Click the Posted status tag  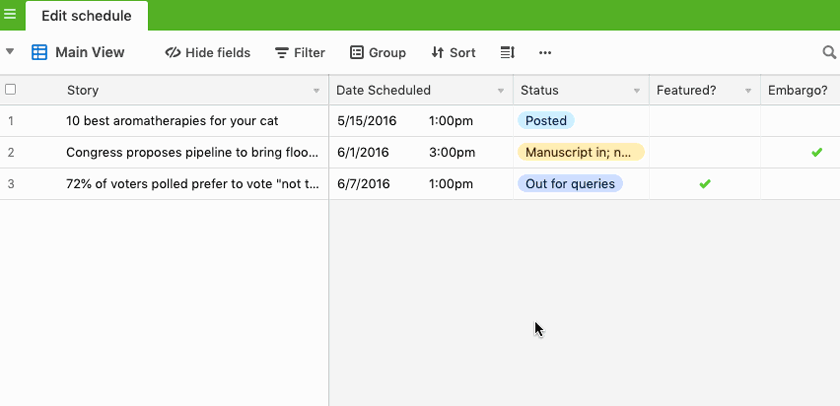click(546, 121)
